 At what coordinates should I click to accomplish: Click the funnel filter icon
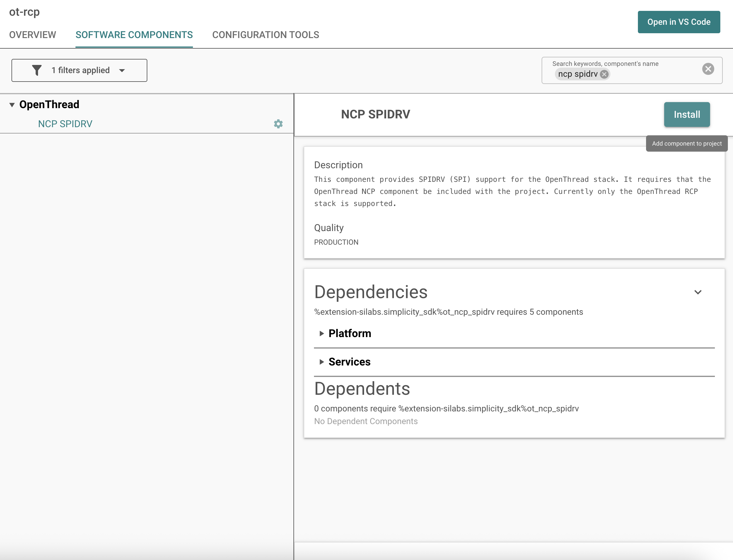coord(37,70)
